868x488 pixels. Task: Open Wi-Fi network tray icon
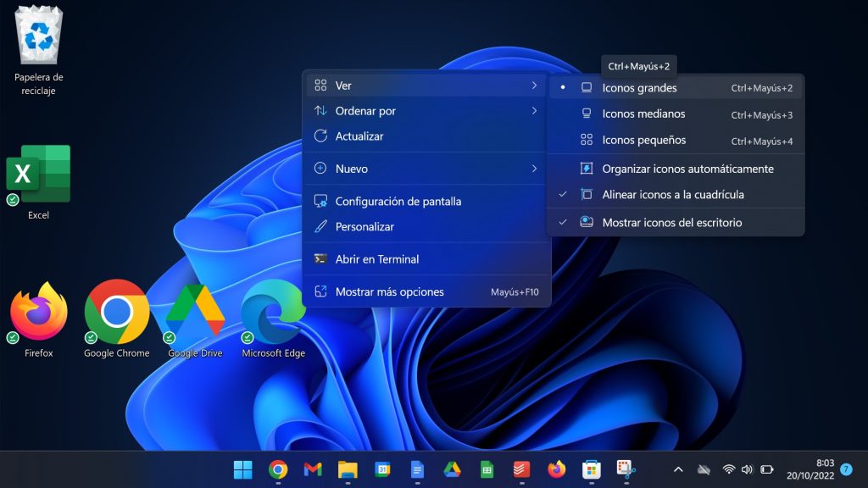pos(729,469)
